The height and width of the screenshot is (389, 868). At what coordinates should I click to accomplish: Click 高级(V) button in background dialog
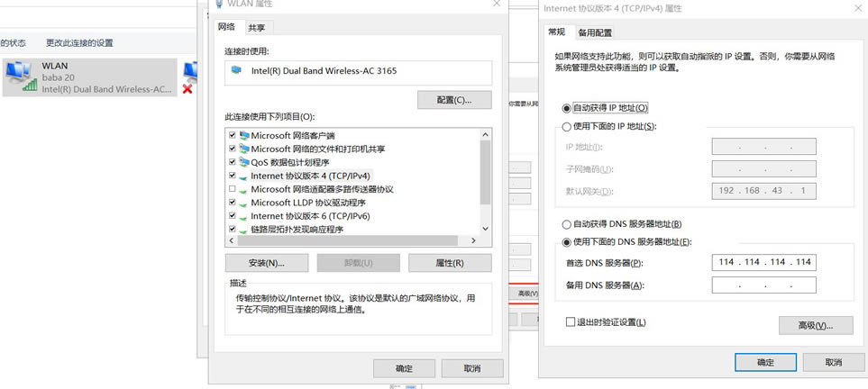coord(523,294)
